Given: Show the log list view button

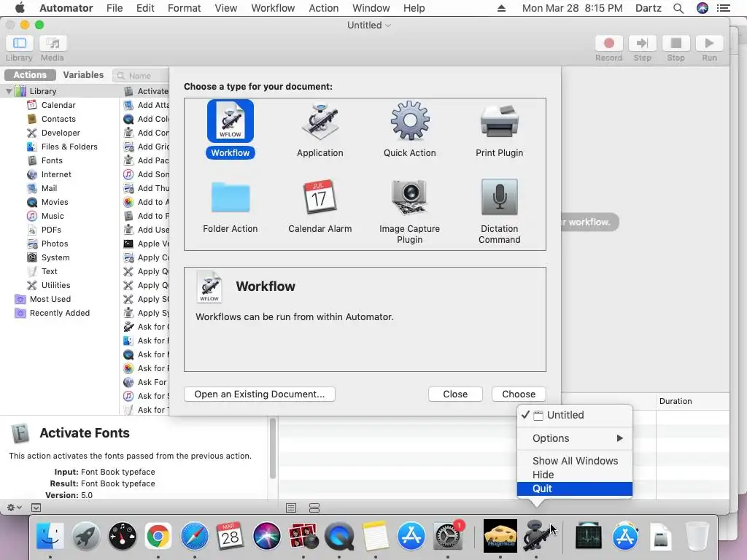Looking at the screenshot, I should pos(291,507).
